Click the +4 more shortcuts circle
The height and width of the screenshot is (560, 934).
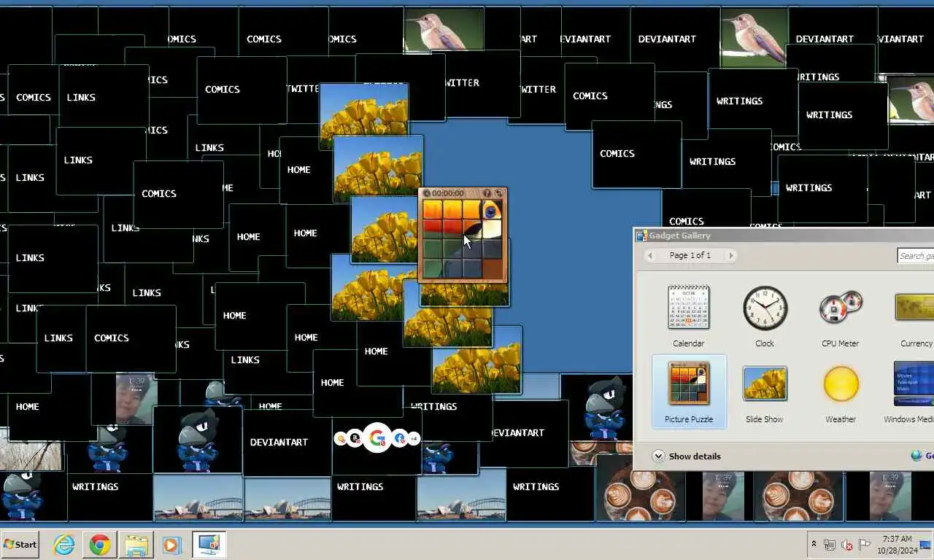(x=414, y=438)
